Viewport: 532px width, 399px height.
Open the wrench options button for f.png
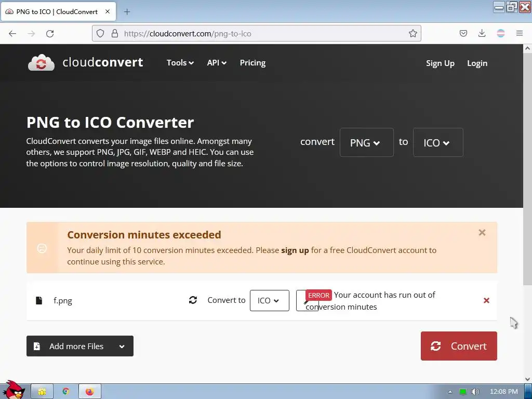(301, 301)
